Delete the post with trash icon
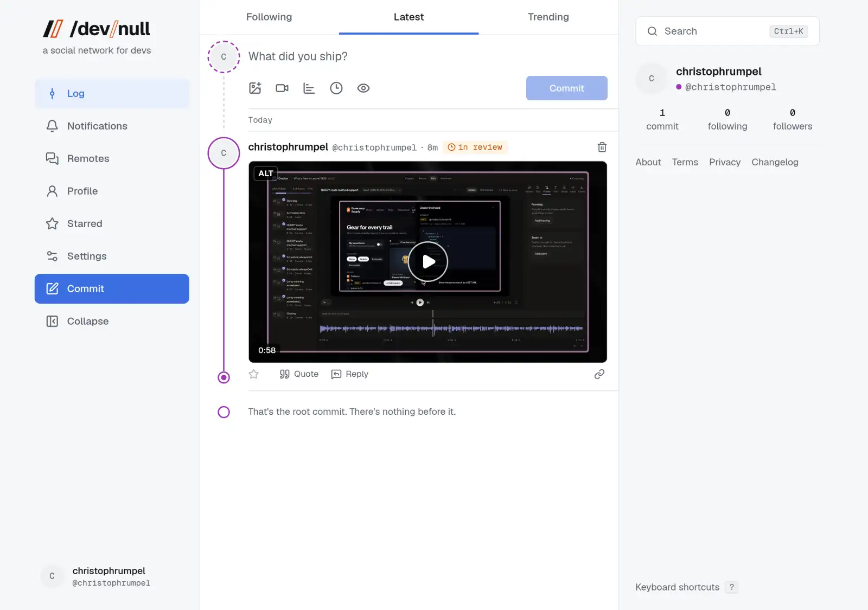The width and height of the screenshot is (868, 610). pos(602,147)
